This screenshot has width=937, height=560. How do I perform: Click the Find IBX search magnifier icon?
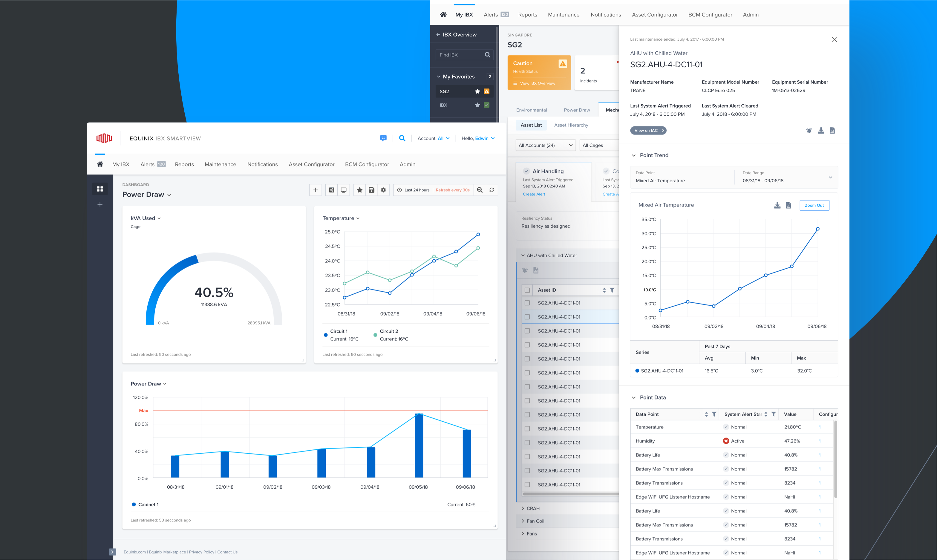point(487,55)
